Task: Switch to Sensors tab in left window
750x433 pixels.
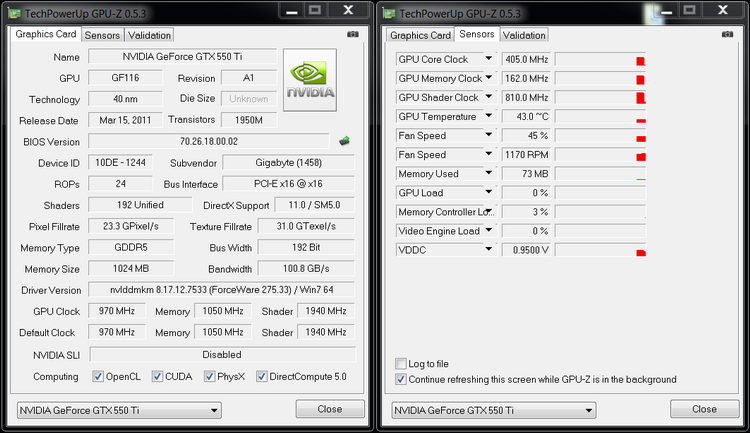Action: 102,35
